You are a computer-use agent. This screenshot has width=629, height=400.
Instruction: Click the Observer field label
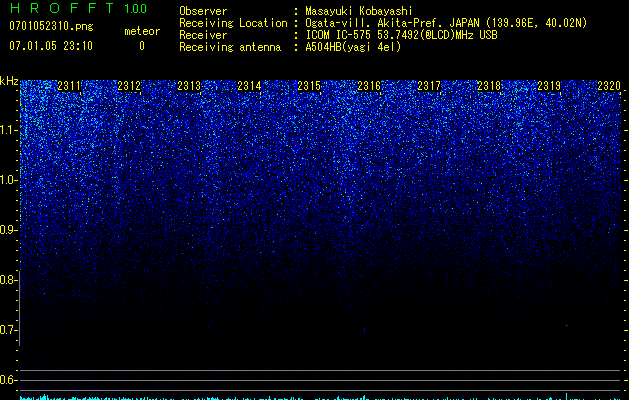(x=203, y=11)
